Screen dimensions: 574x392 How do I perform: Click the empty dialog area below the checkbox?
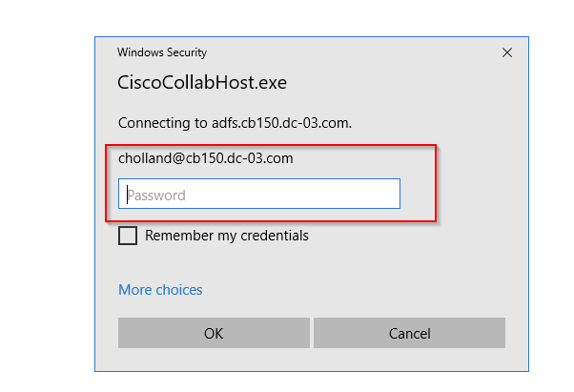click(311, 264)
